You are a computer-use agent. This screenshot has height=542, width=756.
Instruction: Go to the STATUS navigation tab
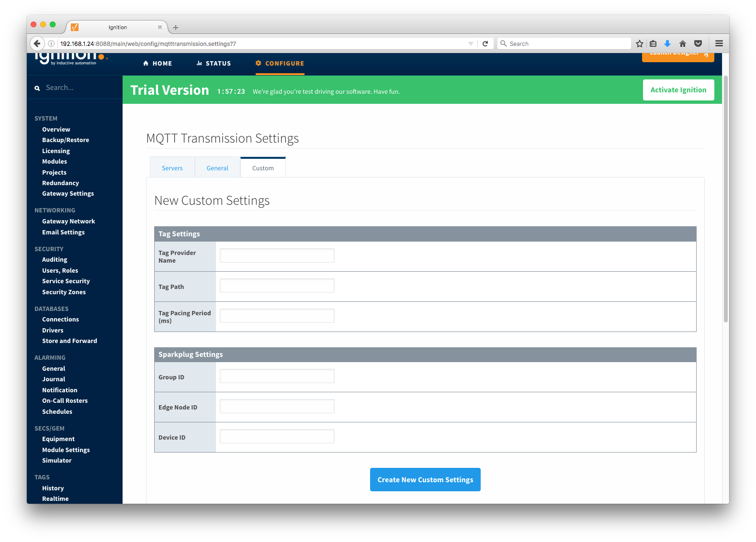point(214,63)
